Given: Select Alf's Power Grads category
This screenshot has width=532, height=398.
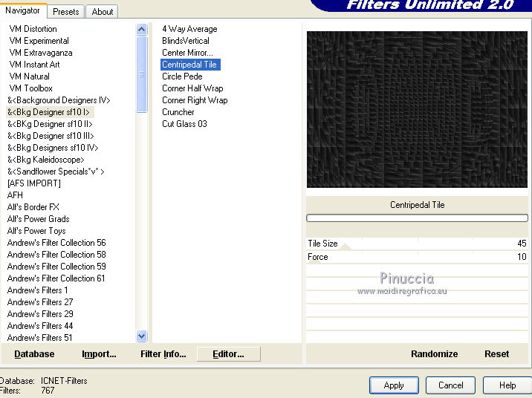Looking at the screenshot, I should 39,219.
